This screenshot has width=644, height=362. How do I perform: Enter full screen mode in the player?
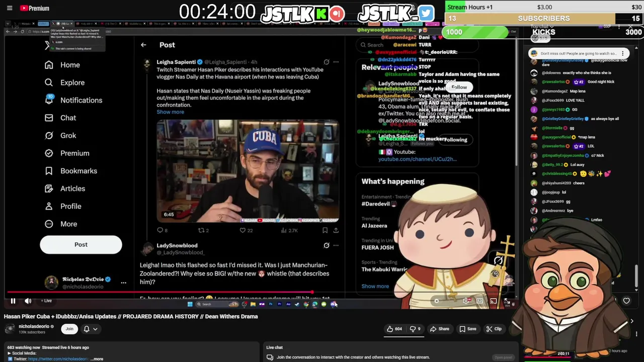click(507, 301)
